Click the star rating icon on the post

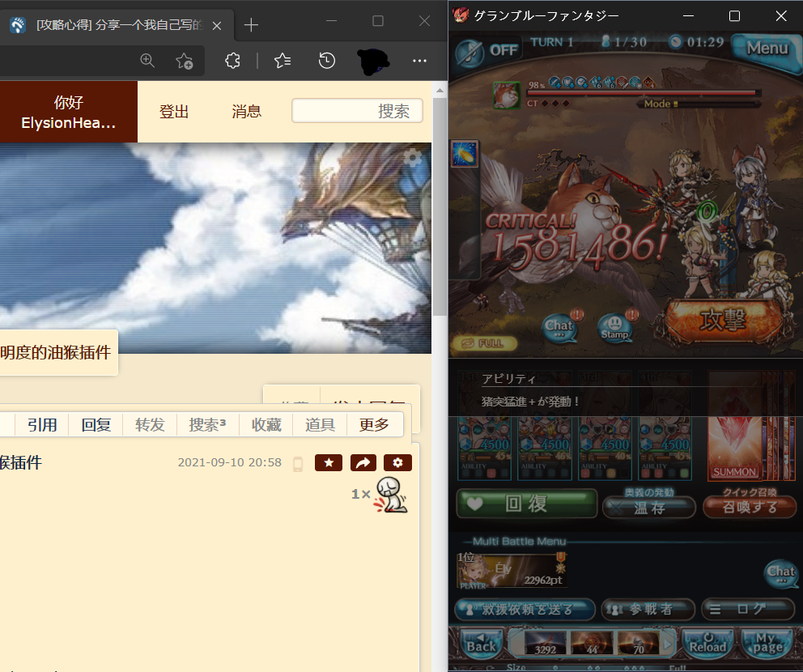click(328, 462)
